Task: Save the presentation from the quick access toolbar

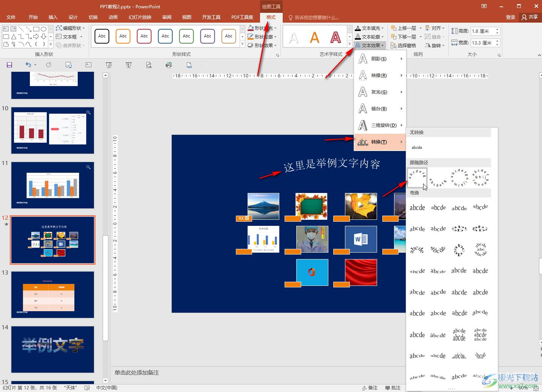Action: coord(9,65)
